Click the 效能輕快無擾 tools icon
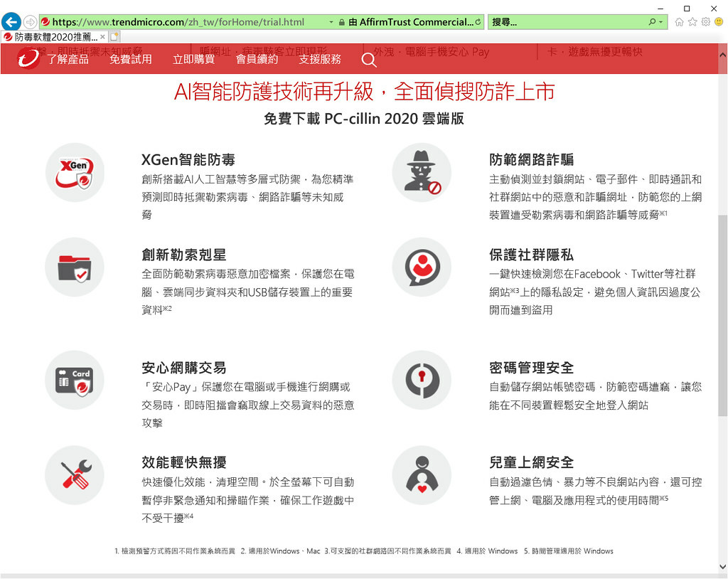Viewport: 728px width, 579px height. pyautogui.click(x=75, y=475)
